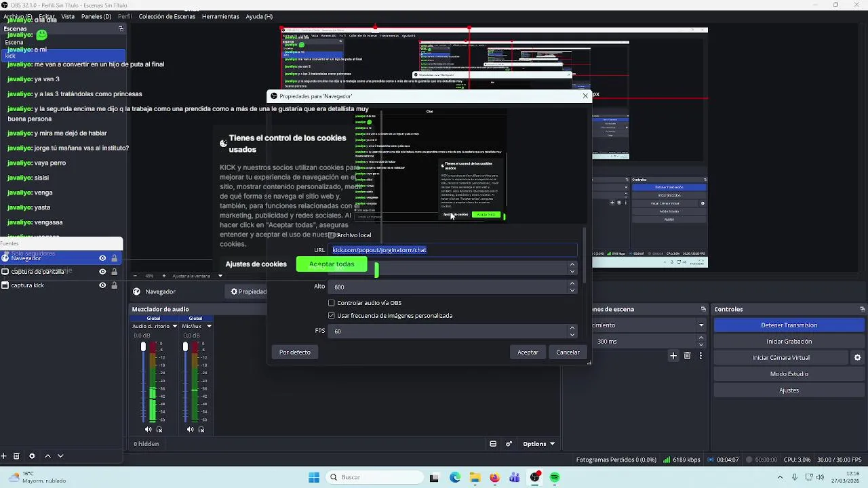This screenshot has width=868, height=488.
Task: Toggle lock on captura kick source
Action: [x=114, y=285]
